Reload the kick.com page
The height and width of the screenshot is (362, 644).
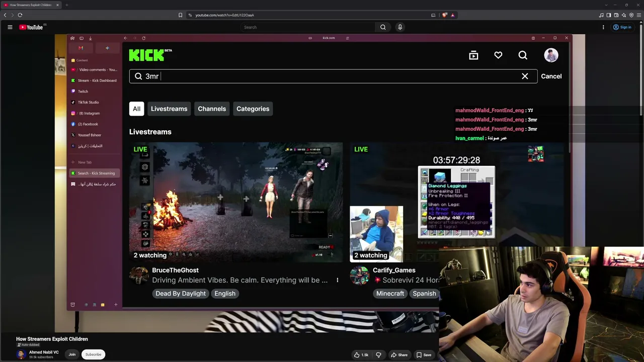pos(143,38)
